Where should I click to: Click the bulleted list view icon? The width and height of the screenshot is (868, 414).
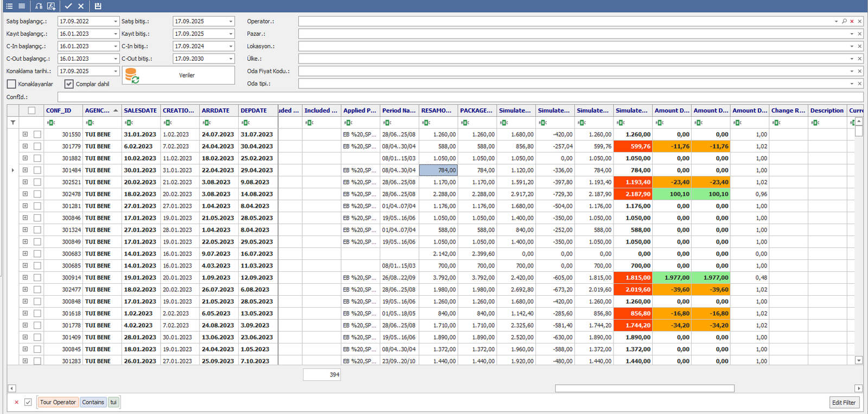point(9,6)
